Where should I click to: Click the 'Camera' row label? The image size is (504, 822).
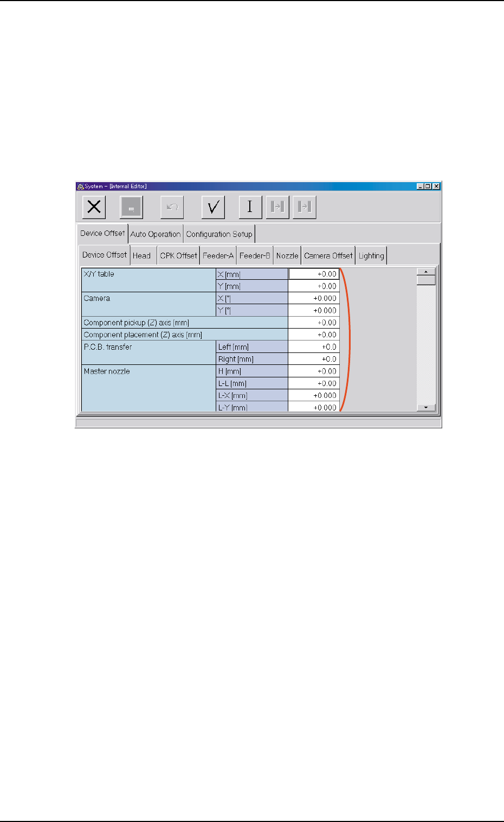pyautogui.click(x=96, y=298)
